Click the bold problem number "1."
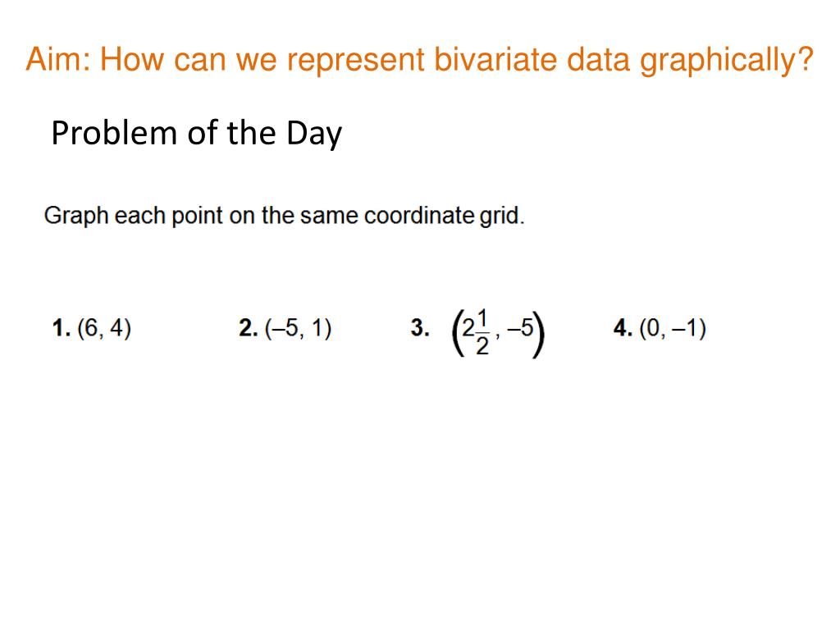The width and height of the screenshot is (840, 630). (x=62, y=328)
